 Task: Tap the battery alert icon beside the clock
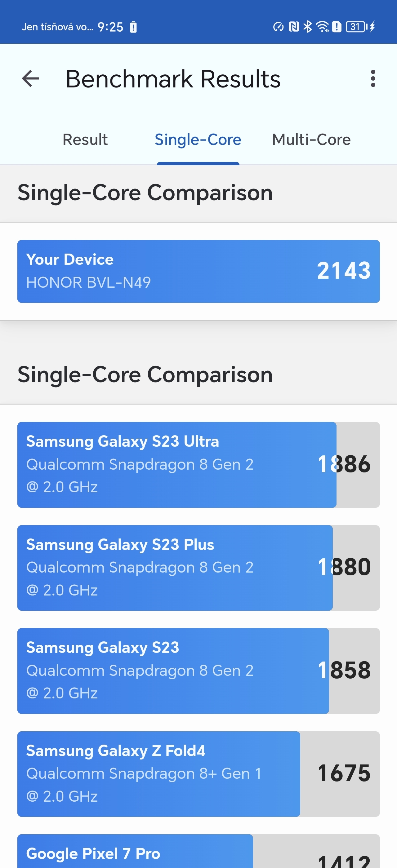click(133, 27)
